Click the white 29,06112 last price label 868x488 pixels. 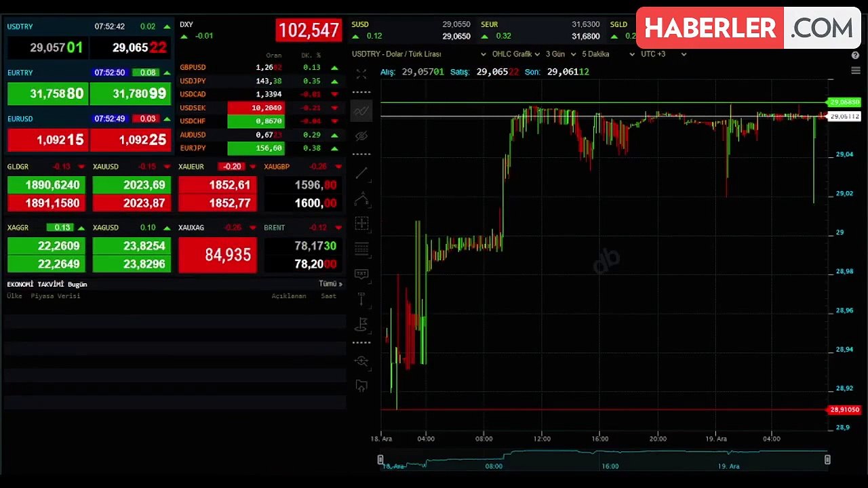point(845,117)
